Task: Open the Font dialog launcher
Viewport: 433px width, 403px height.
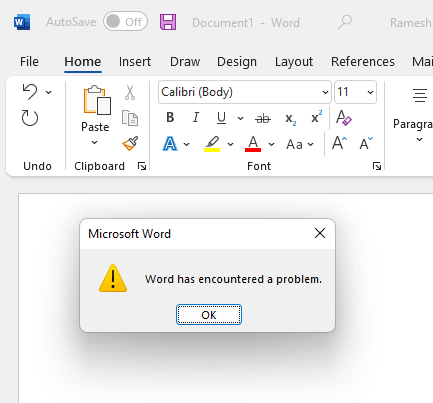Action: 377,166
